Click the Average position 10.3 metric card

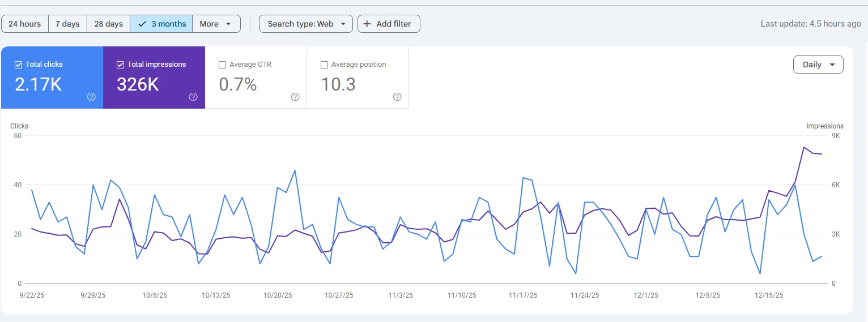[x=358, y=78]
